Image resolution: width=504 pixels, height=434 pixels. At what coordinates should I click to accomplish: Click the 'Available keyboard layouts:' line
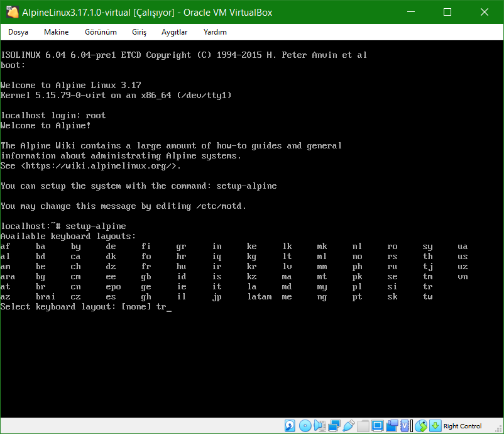click(x=68, y=236)
